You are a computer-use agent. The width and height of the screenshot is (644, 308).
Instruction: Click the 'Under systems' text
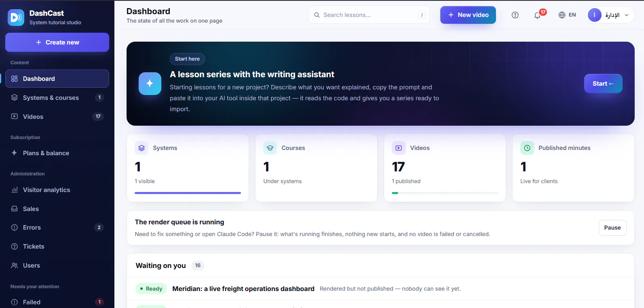tap(283, 181)
